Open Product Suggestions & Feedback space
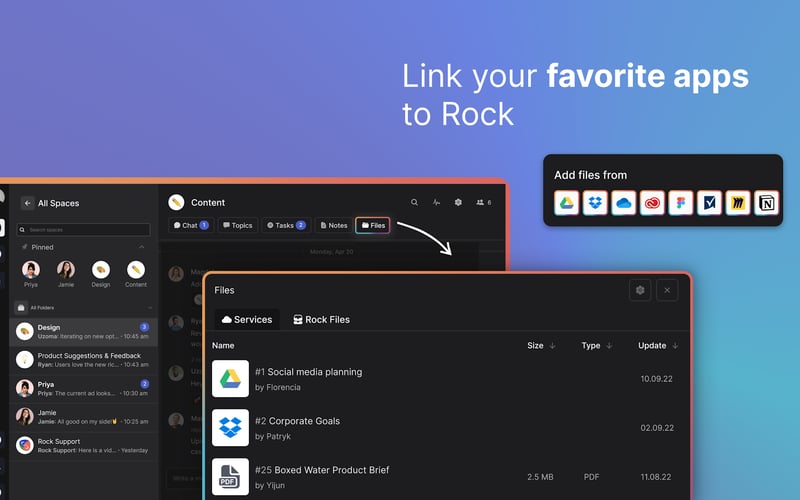 pos(84,360)
